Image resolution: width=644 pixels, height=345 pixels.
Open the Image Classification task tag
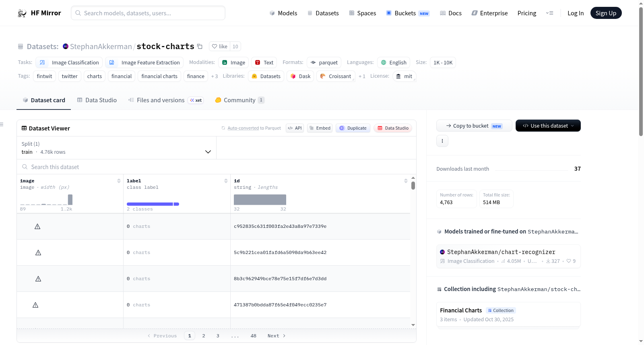(69, 62)
